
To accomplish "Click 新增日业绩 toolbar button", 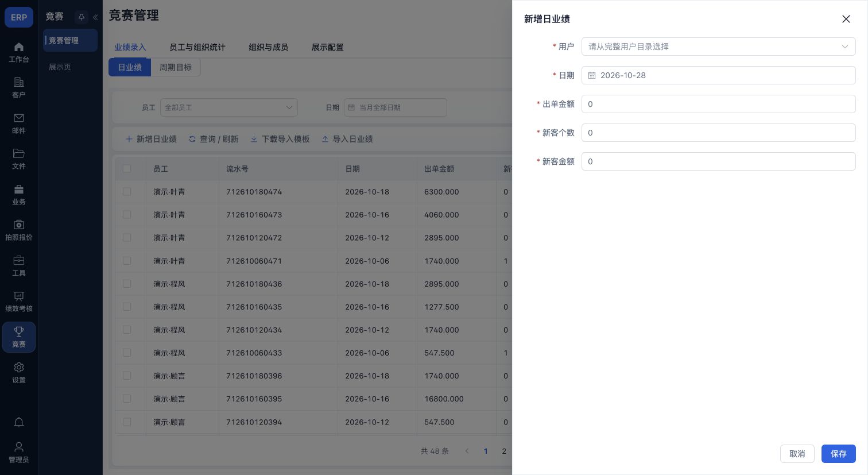I will pos(151,139).
